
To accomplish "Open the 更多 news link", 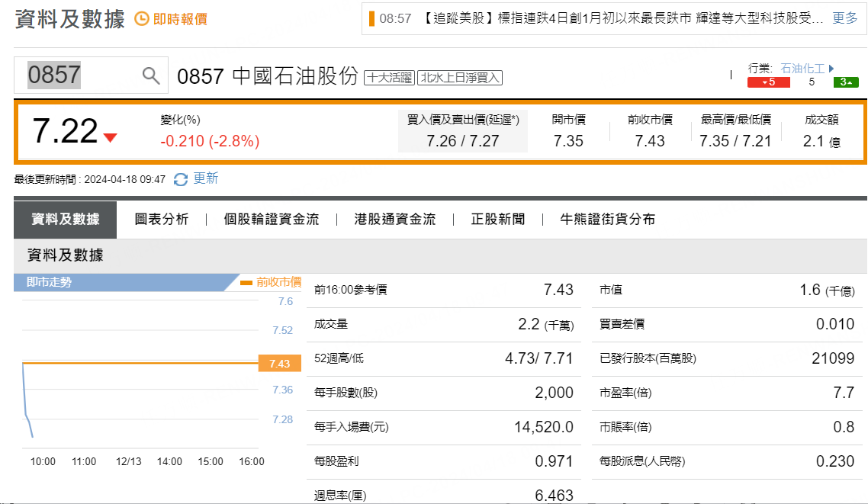I will 845,18.
